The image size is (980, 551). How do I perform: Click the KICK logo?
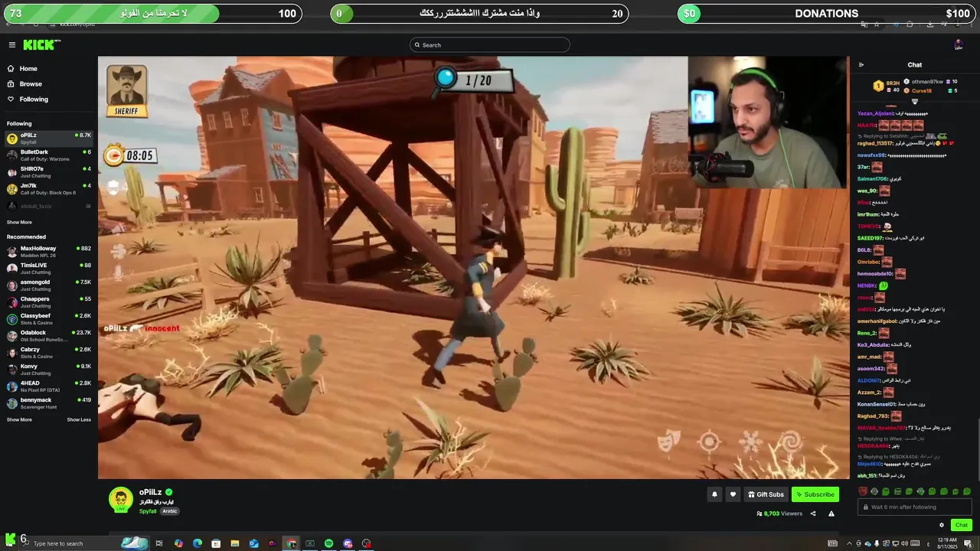click(40, 45)
